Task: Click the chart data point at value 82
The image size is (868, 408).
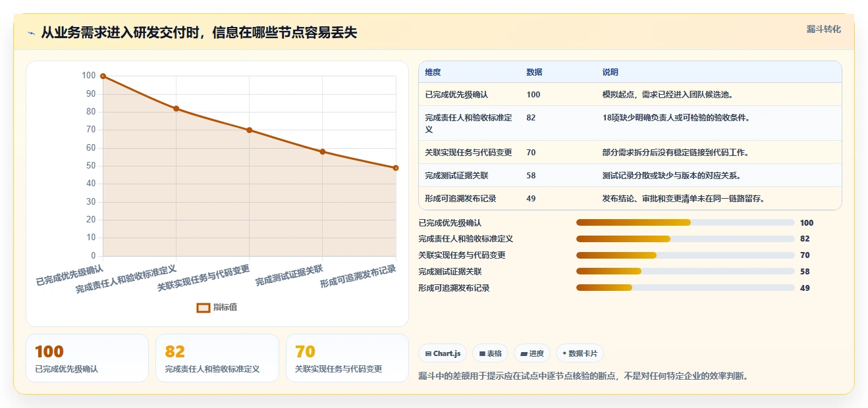Action: click(x=176, y=109)
